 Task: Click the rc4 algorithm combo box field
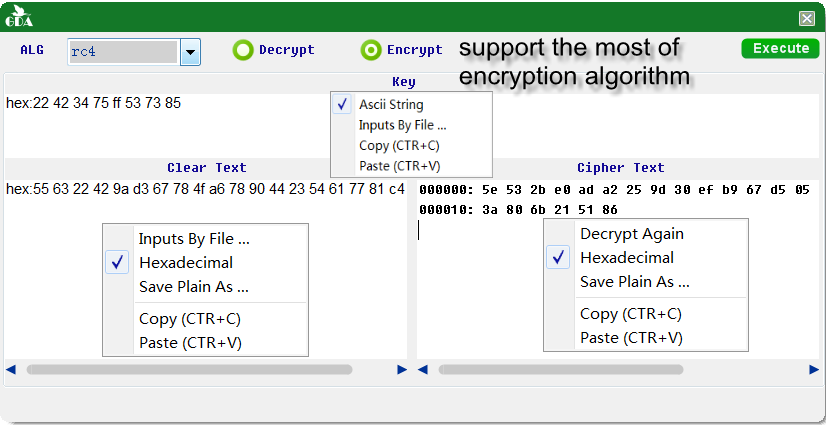pos(124,52)
